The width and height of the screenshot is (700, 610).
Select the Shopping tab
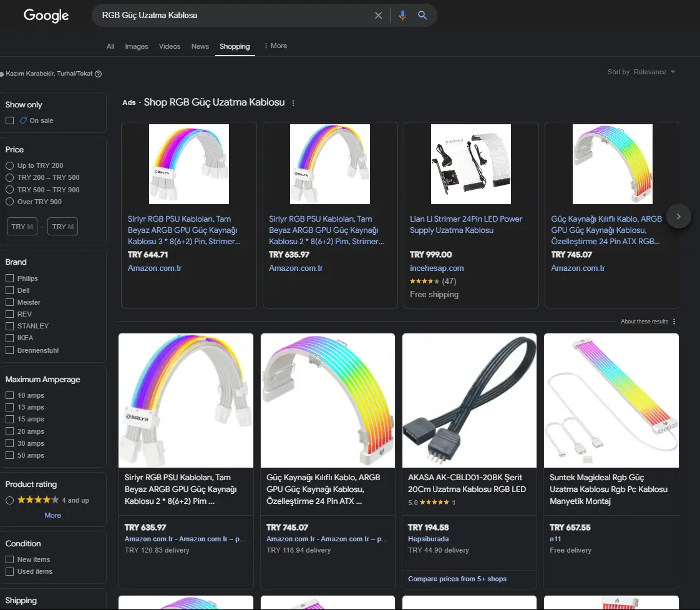click(x=235, y=46)
